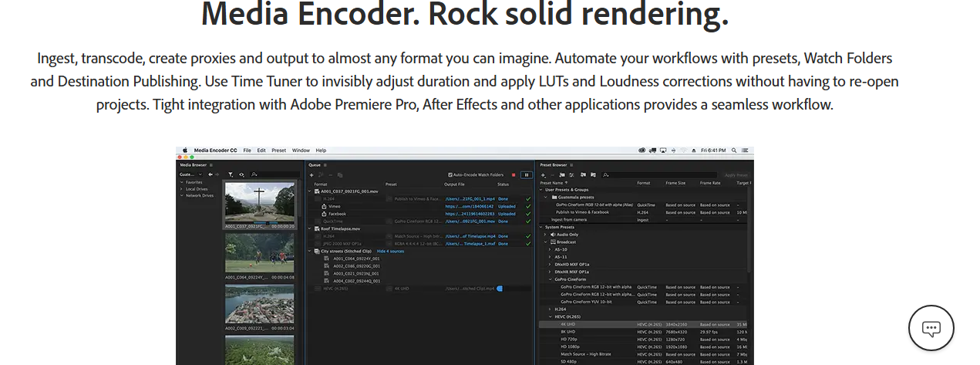Collapse User Presets & Groups section
The image size is (980, 365).
[541, 190]
